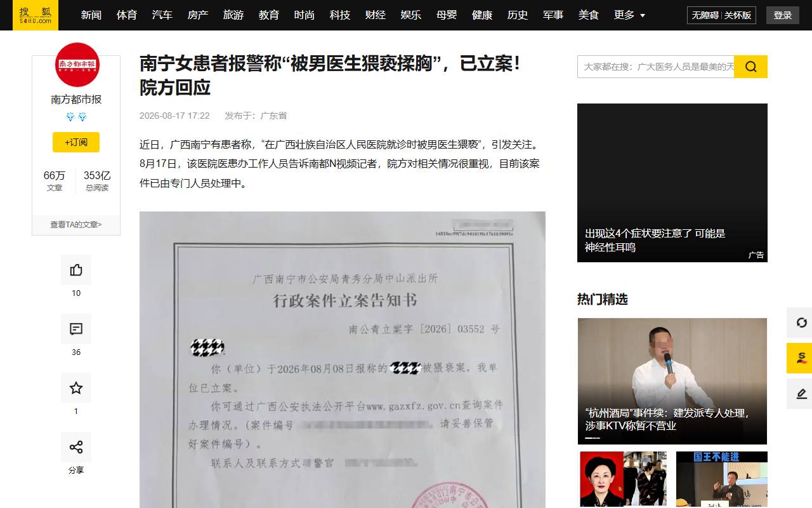Subscribe with the +订阅 button
The width and height of the screenshot is (812, 508).
click(x=76, y=142)
